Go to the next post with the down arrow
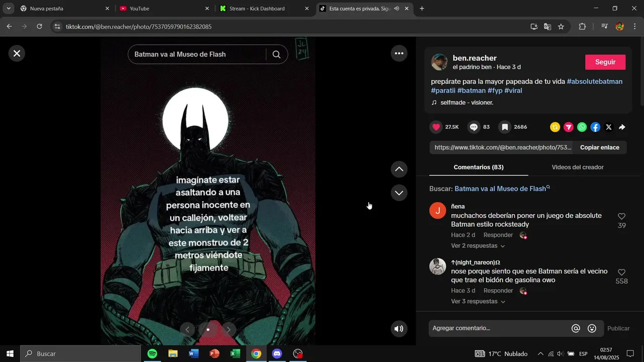 [x=399, y=193]
